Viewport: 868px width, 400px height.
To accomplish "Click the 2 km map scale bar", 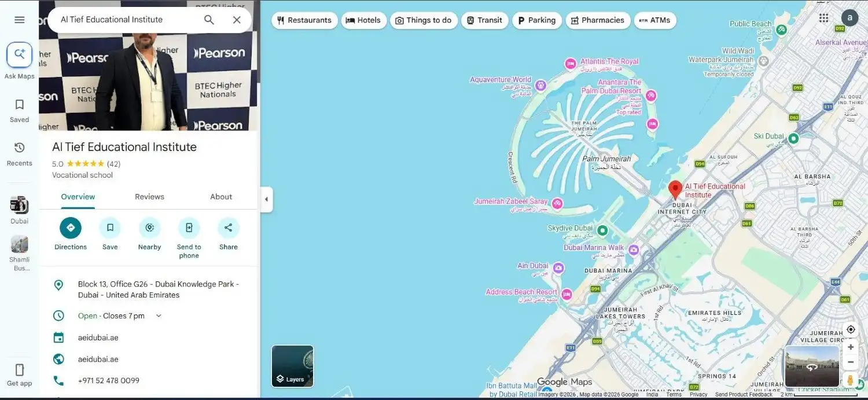I will click(818, 395).
